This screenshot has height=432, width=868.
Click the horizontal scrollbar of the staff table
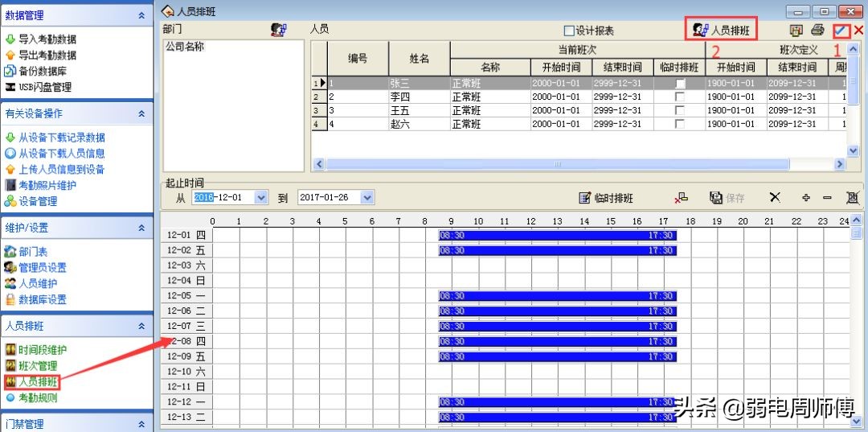[558, 164]
